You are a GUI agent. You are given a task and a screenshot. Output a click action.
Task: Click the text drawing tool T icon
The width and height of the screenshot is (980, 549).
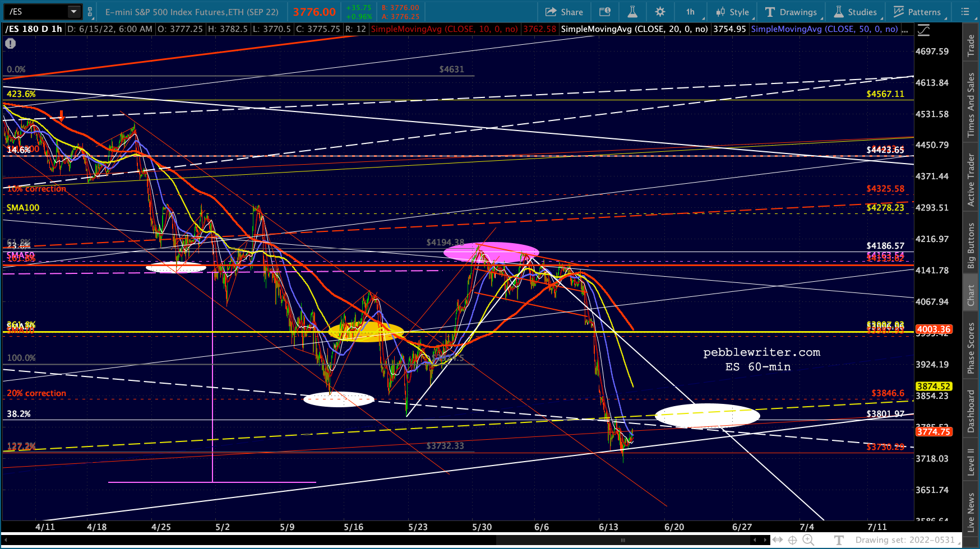coord(839,540)
